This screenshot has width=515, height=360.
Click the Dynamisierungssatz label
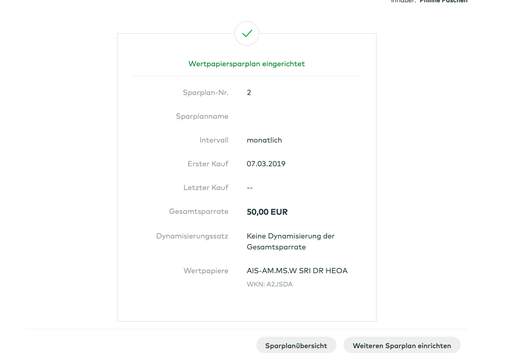(x=192, y=236)
